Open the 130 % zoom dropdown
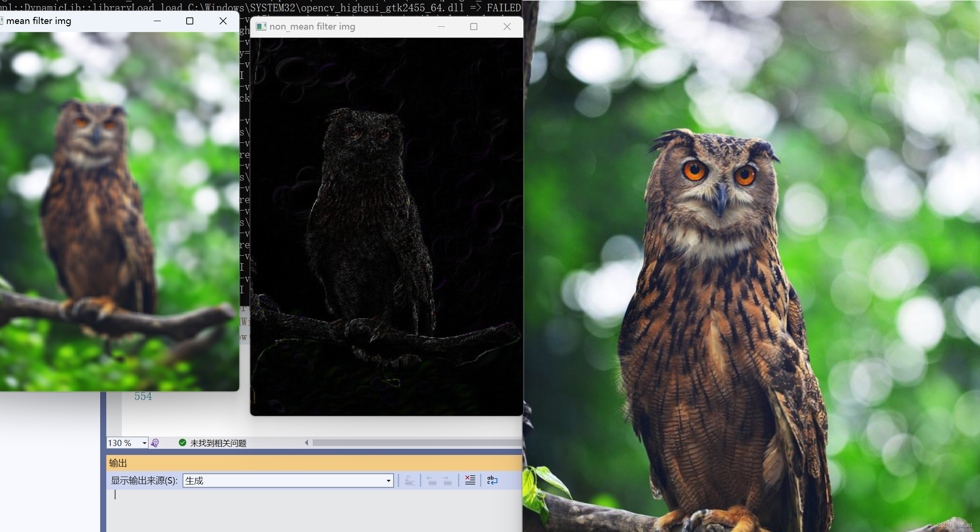Viewport: 980px width, 532px height. [144, 443]
